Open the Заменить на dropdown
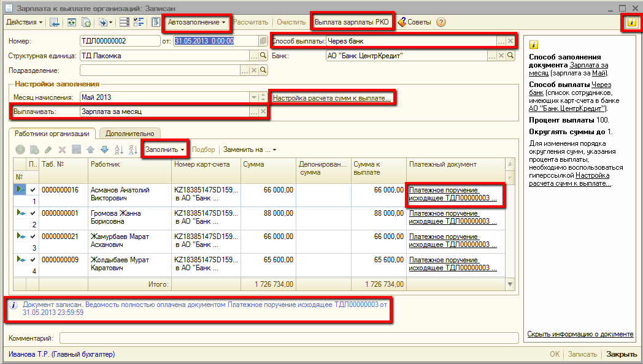 click(249, 150)
